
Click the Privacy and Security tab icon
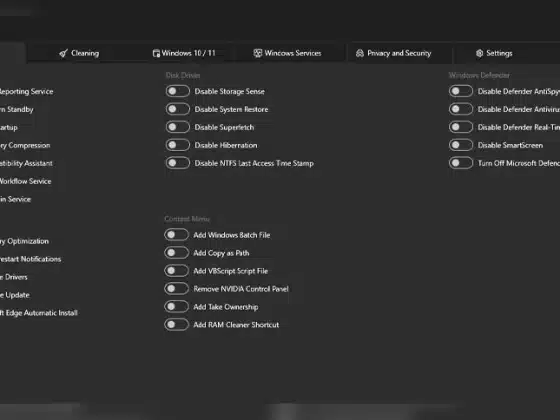point(360,53)
